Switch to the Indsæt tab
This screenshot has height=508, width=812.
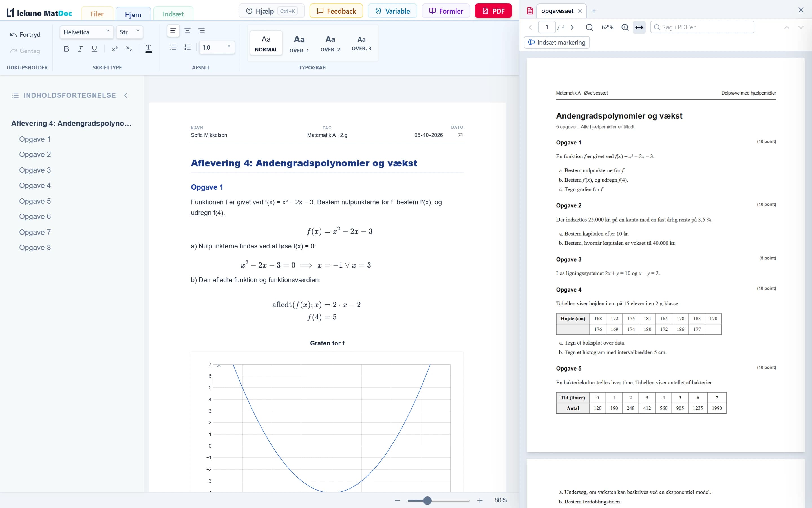click(173, 14)
